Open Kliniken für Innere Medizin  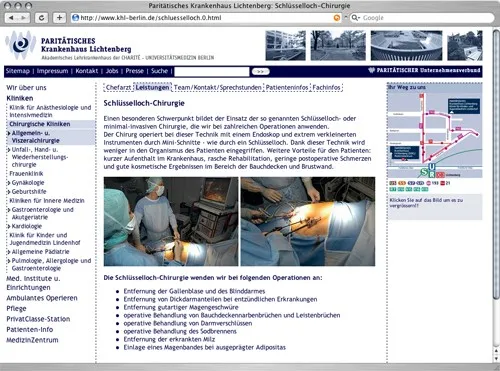(47, 201)
